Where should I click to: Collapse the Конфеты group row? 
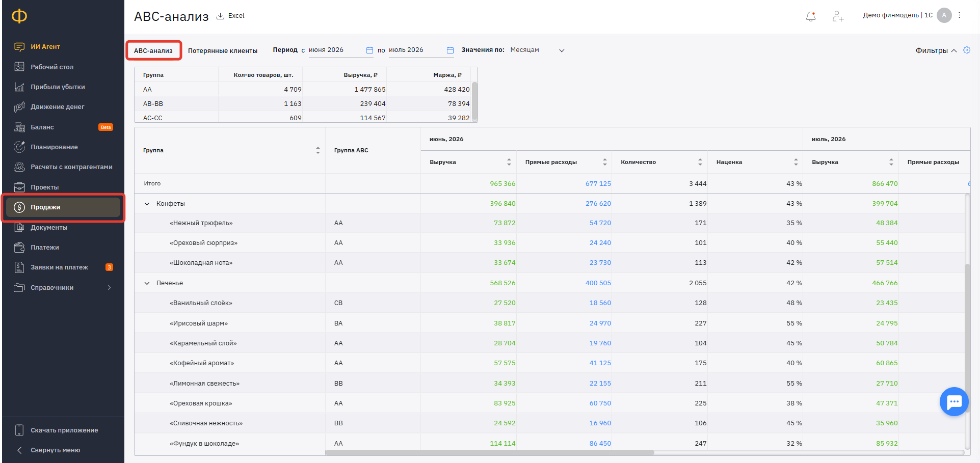(147, 204)
